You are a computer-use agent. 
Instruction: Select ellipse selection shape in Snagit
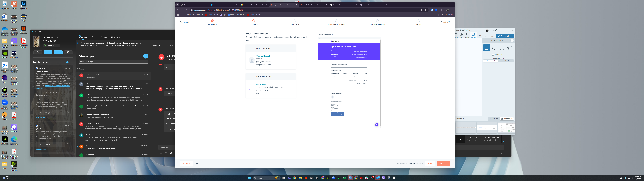pyautogui.click(x=494, y=48)
